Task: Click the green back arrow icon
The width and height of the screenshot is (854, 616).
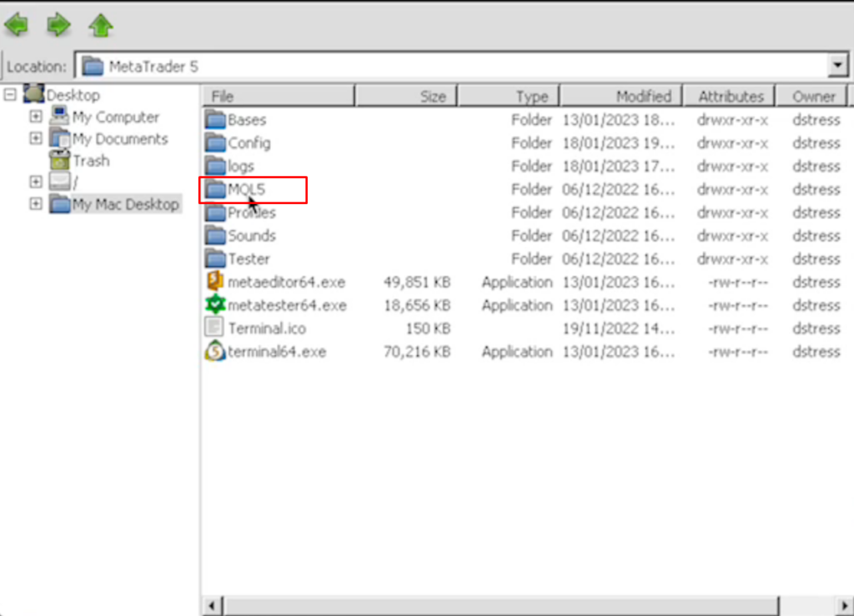Action: [17, 25]
